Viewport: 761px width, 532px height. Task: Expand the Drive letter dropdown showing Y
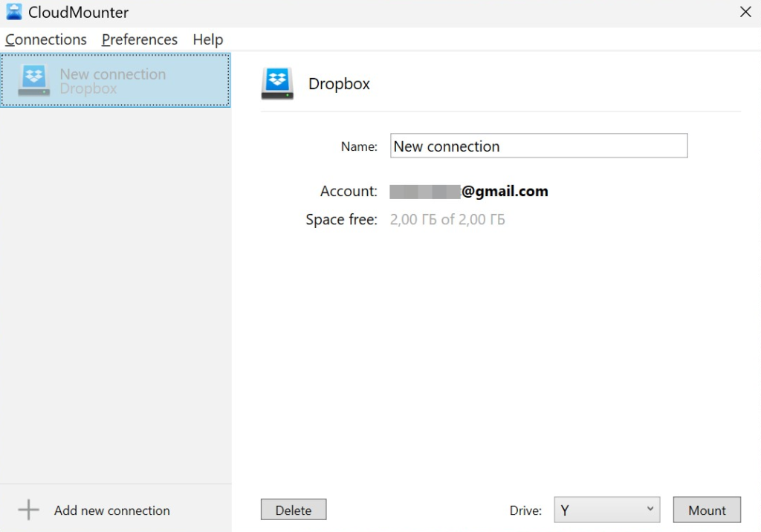[606, 510]
